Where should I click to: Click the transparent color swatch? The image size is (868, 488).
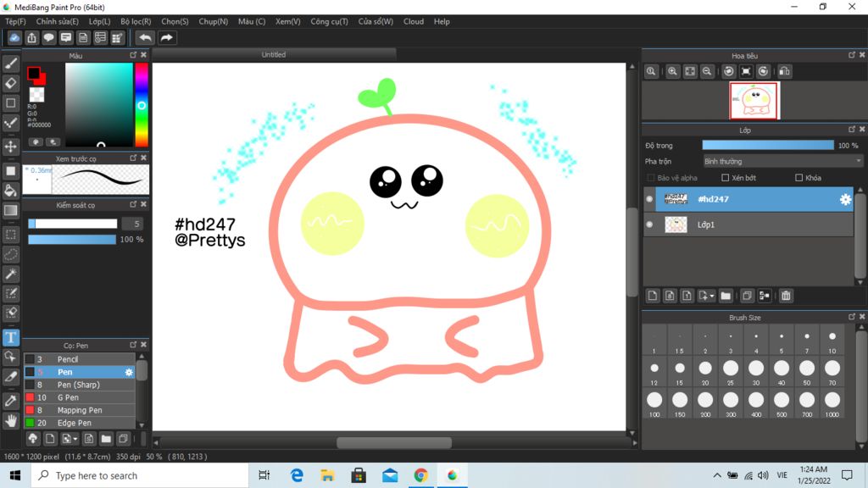click(x=36, y=95)
